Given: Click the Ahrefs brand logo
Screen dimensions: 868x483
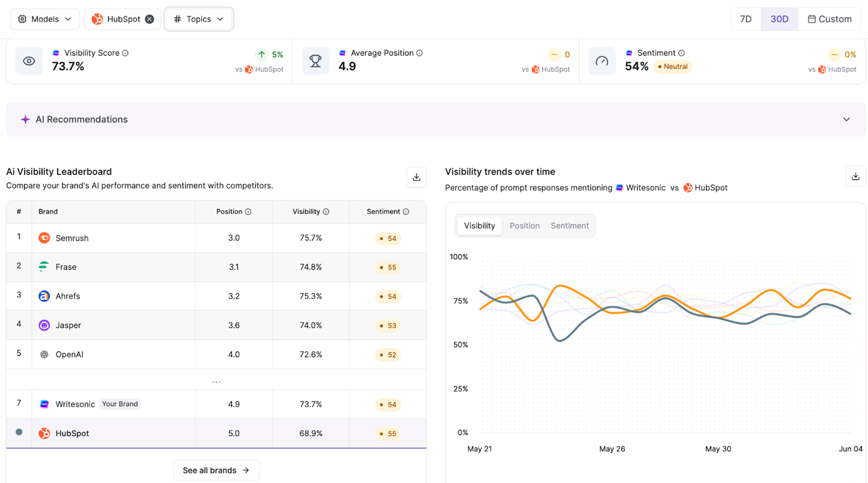Looking at the screenshot, I should 44,296.
